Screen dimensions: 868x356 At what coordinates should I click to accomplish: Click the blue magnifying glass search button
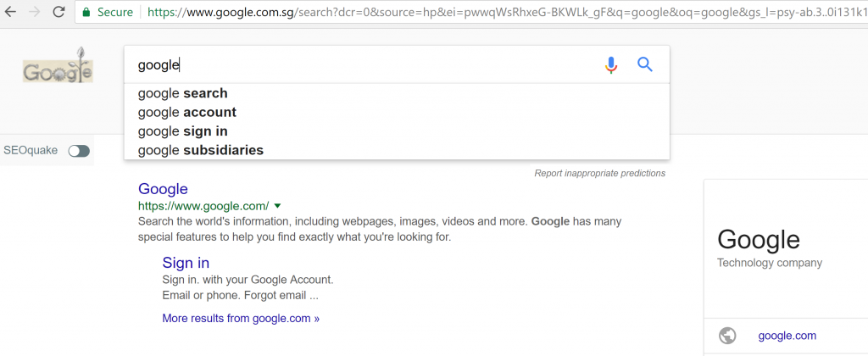pos(645,64)
